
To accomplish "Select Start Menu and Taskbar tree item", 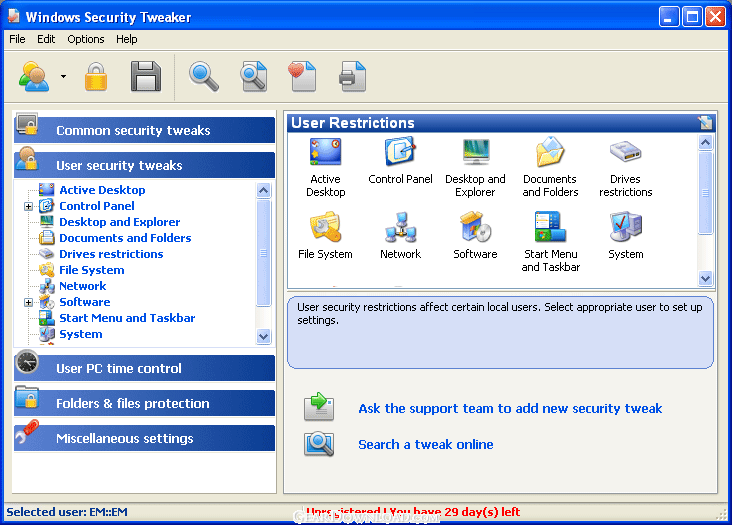I will tap(127, 318).
